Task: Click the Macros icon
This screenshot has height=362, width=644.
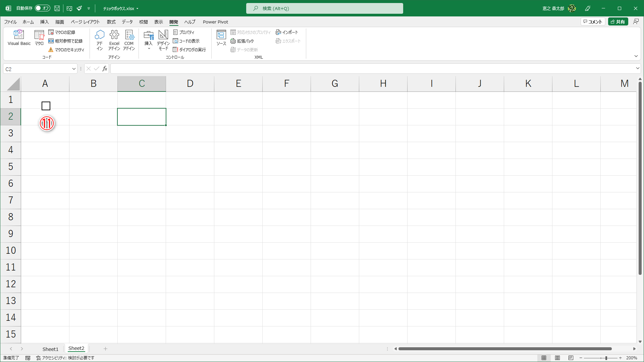Action: click(x=39, y=38)
